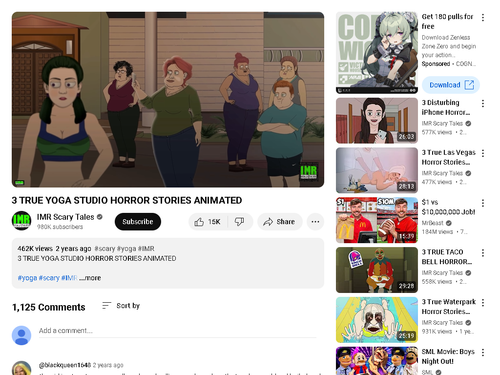Click the main video player
The image size is (500, 375).
[168, 100]
